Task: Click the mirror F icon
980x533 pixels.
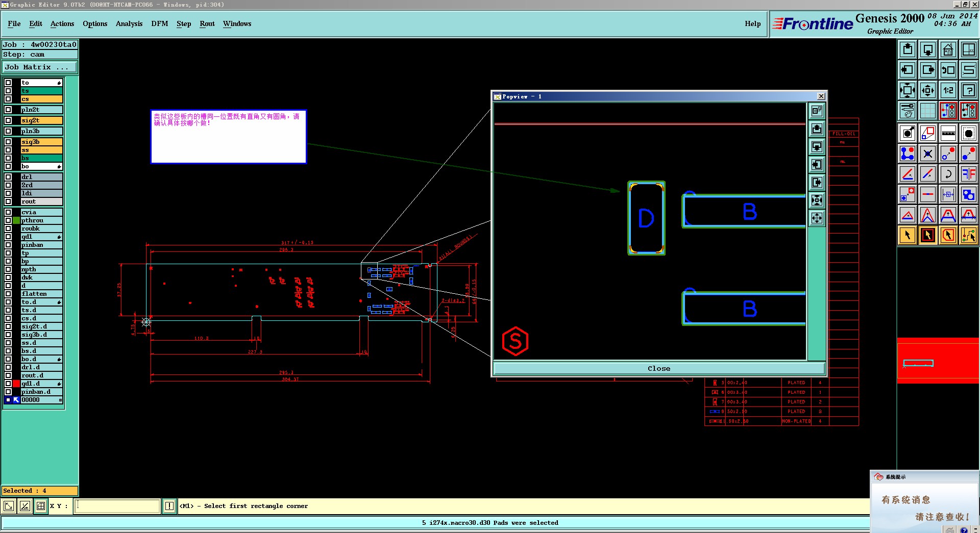Action: 969,174
